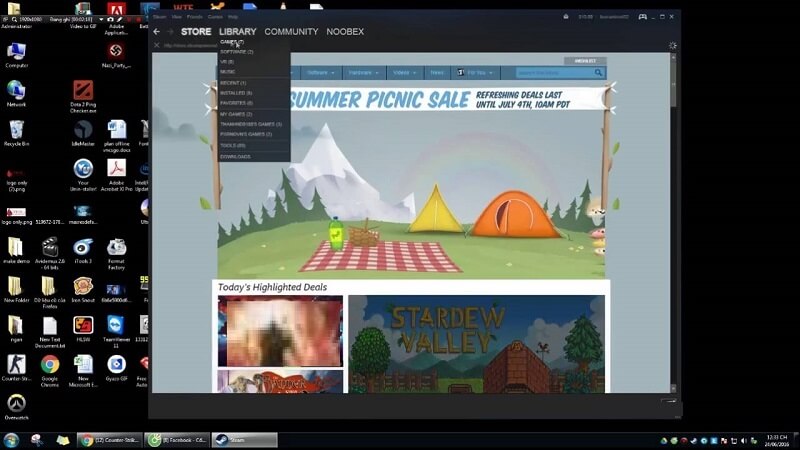800x450 pixels.
Task: Launch TeamViewer 11 desktop icon
Action: click(116, 332)
